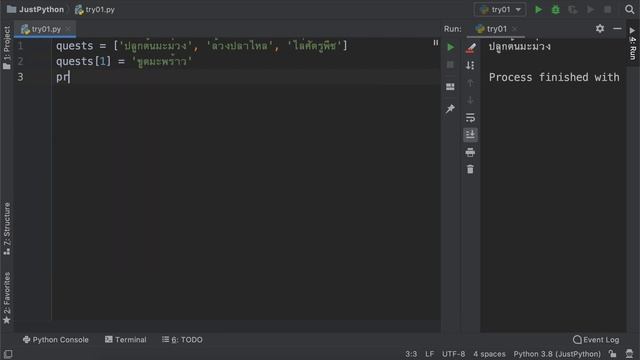Pin the Run tab
Viewport: 640px width, 360px height.
[x=450, y=109]
